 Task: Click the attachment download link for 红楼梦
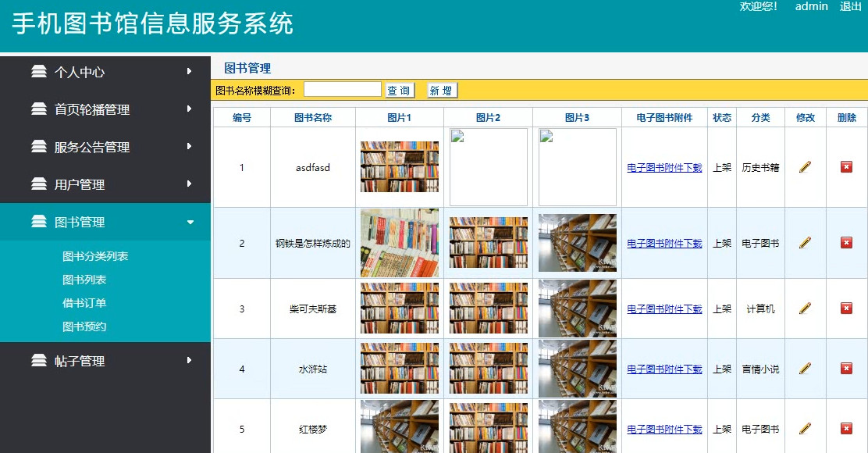tap(664, 429)
